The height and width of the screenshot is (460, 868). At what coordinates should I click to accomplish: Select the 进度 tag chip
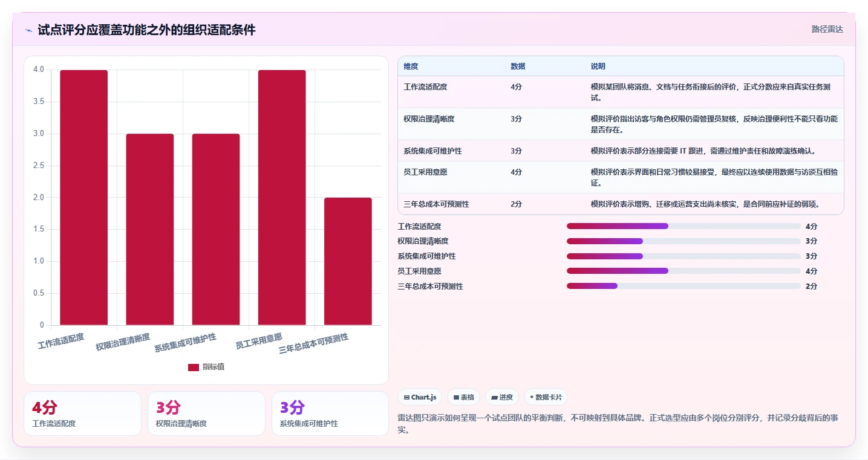pos(502,397)
